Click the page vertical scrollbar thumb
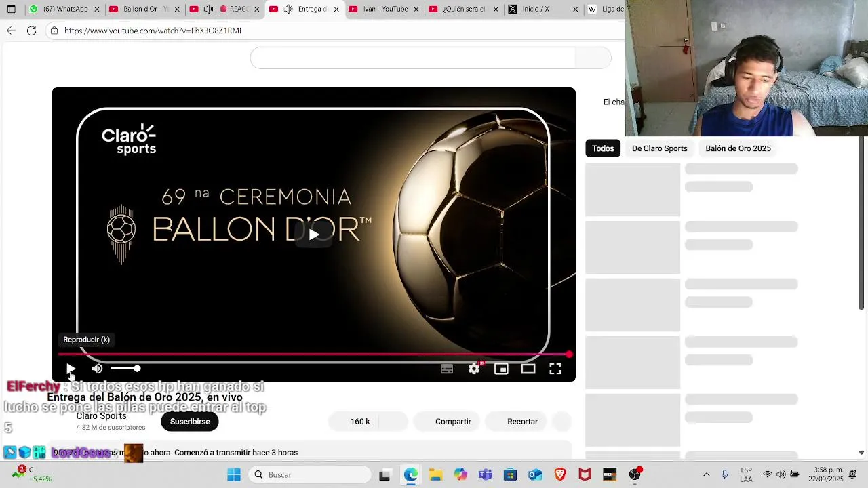Screen dimensions: 868x488 coord(862,224)
